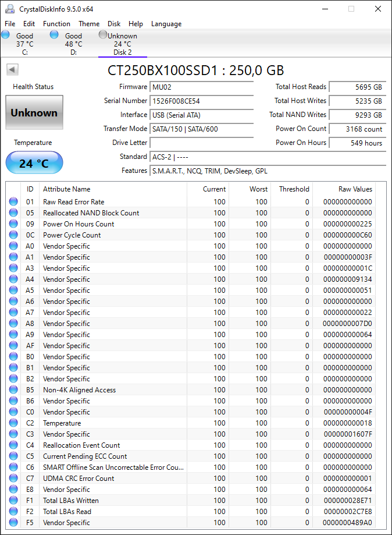Open the Edit menu
The image size is (392, 535).
[29, 24]
